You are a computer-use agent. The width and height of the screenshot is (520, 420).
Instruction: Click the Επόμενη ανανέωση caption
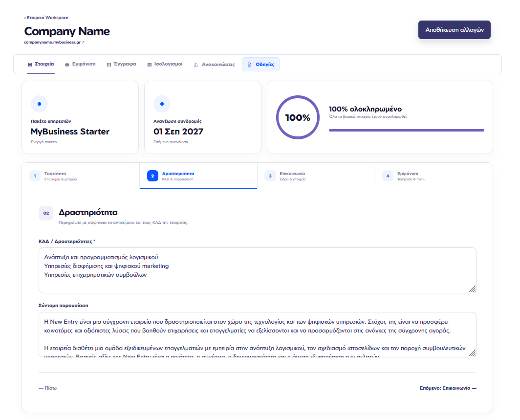(x=171, y=142)
